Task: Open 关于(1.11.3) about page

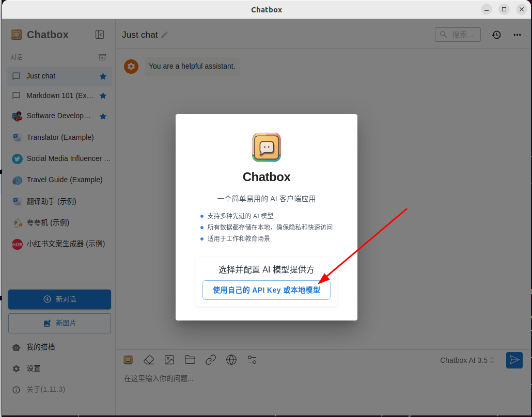Action: [60, 390]
